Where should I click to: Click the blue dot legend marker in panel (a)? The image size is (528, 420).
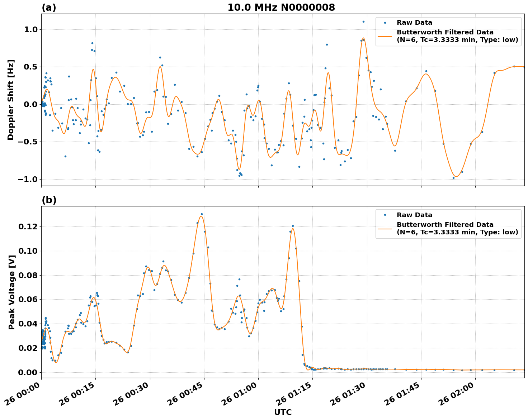385,23
